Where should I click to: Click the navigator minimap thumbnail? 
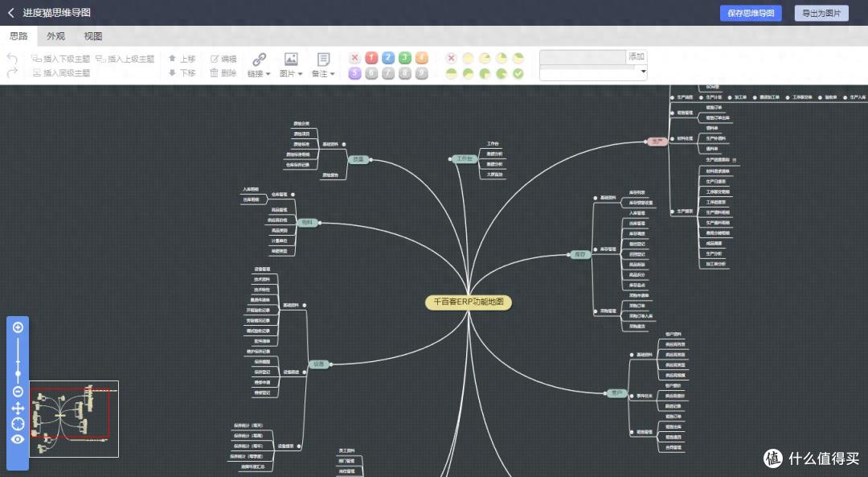[74, 419]
